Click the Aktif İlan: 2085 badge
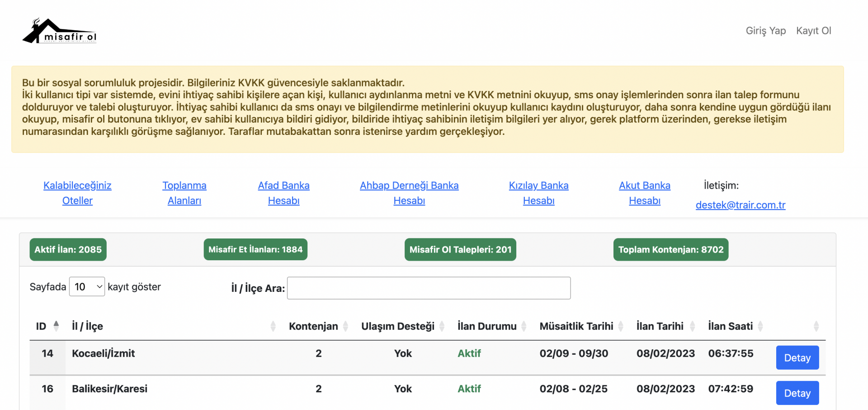The width and height of the screenshot is (868, 410). (x=68, y=249)
